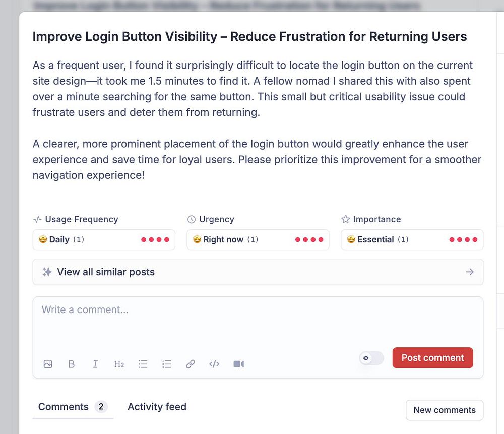Open View all similar posts
This screenshot has width=504, height=434.
point(258,272)
